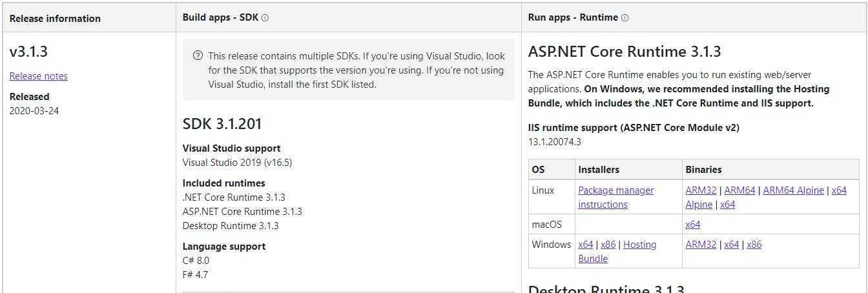
Task: Click the info icon beside Build apps - SDK
Action: [265, 18]
